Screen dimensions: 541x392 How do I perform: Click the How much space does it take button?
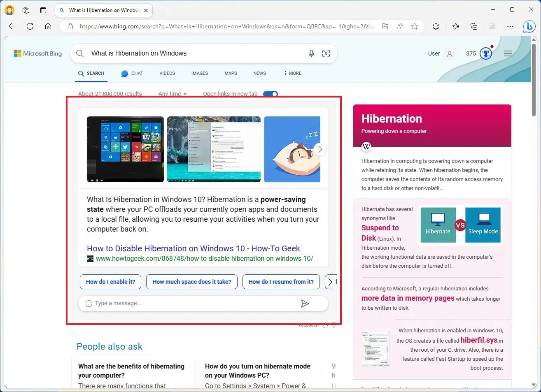coord(191,282)
